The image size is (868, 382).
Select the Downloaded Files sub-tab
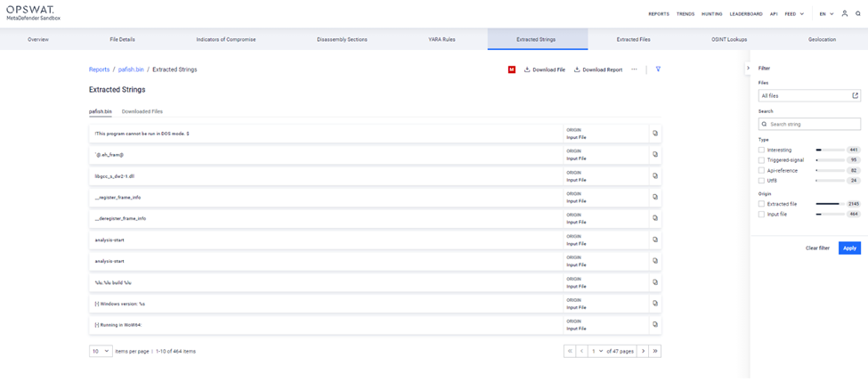pyautogui.click(x=142, y=111)
